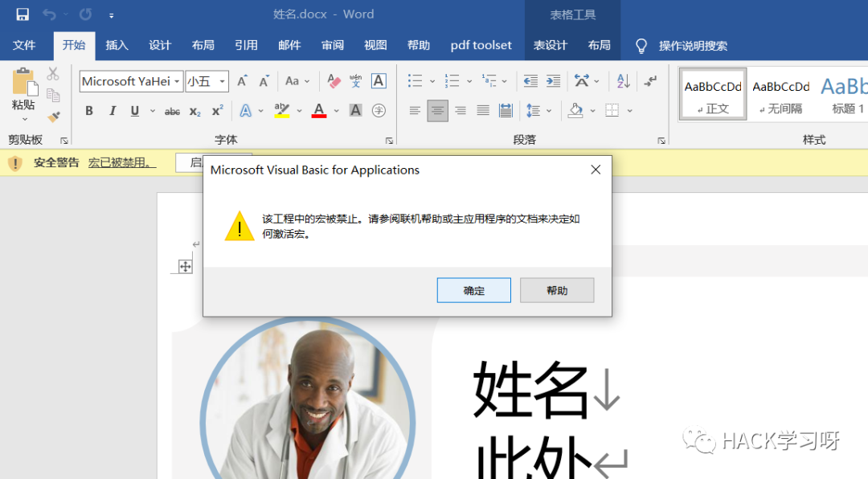Open the pdf toolset tab
Image resolution: width=868 pixels, height=479 pixels.
[481, 45]
